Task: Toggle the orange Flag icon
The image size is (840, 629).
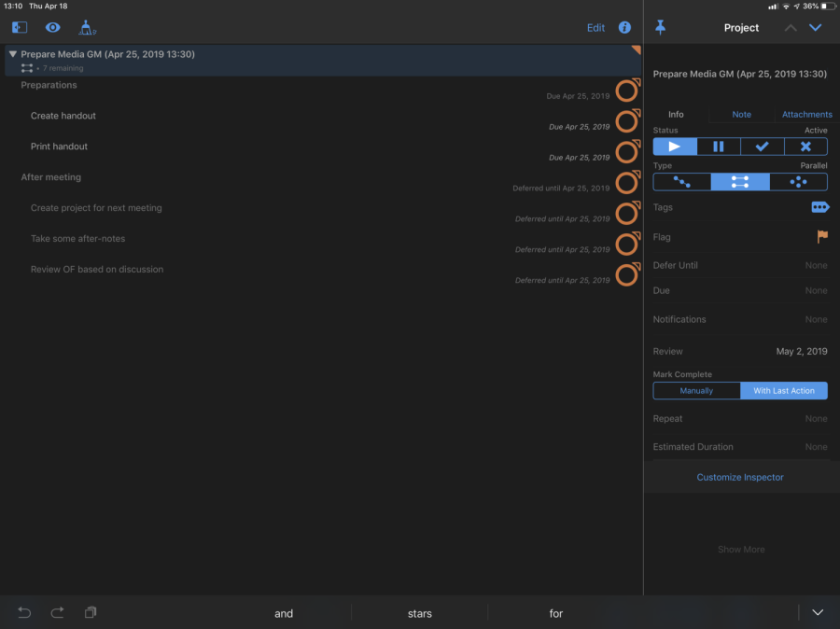Action: (821, 237)
